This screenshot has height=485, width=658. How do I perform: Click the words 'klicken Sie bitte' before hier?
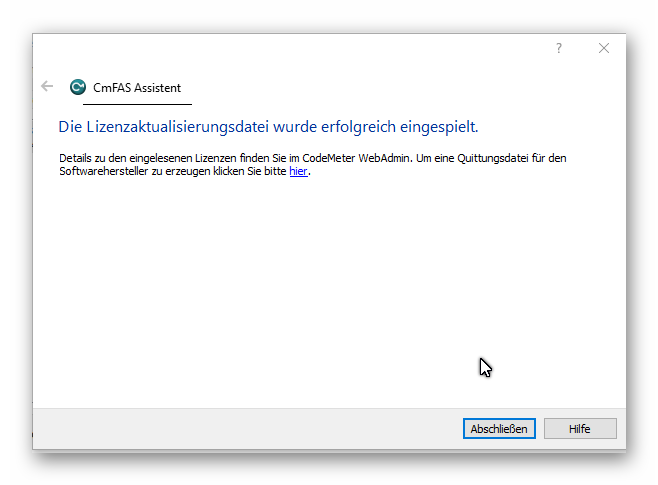point(248,172)
